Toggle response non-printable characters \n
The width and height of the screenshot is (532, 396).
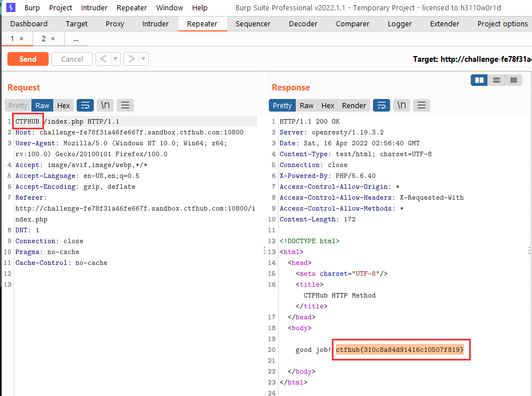[x=402, y=105]
